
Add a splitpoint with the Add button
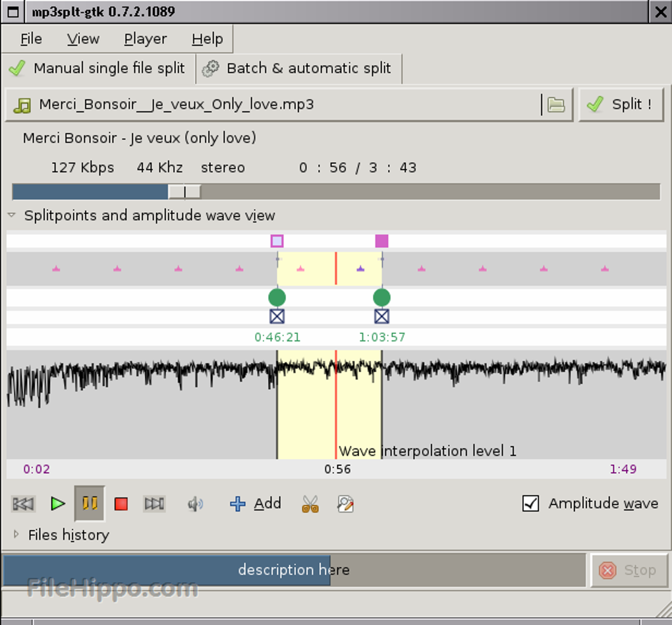tap(256, 504)
